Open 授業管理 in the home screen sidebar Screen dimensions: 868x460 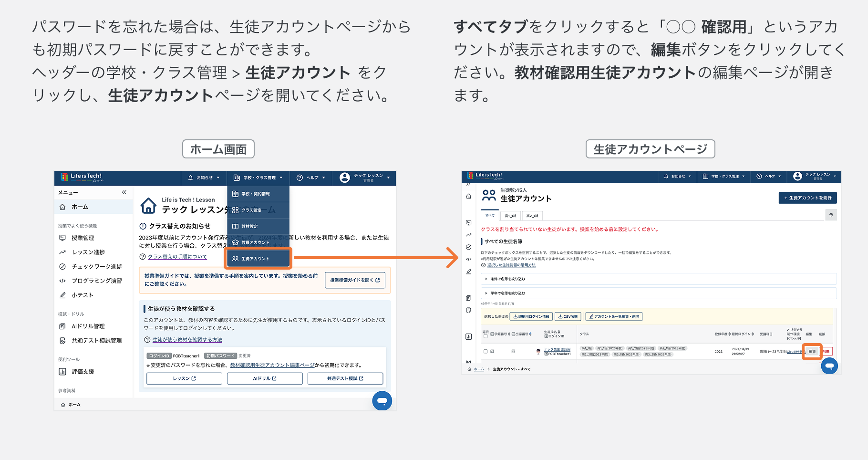[x=83, y=238]
